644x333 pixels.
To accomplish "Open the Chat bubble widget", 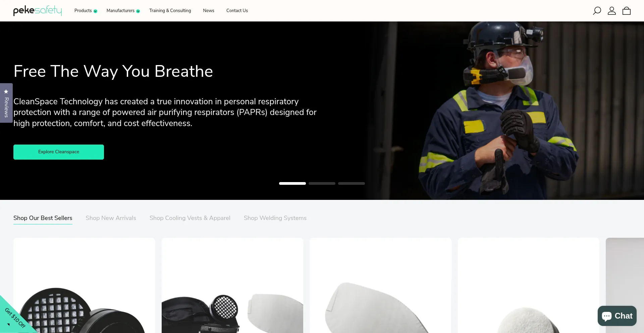I will pyautogui.click(x=617, y=316).
